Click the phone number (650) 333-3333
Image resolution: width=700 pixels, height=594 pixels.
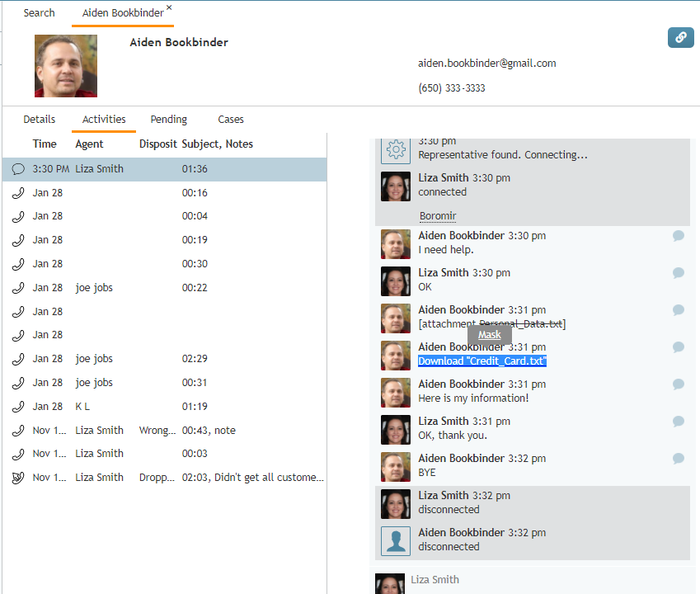tap(452, 88)
